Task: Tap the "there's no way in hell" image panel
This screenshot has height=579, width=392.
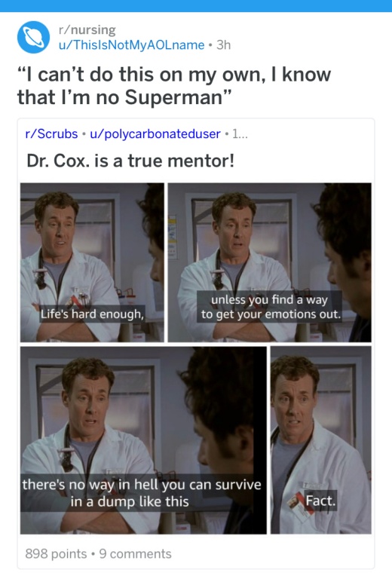Action: pyautogui.click(x=143, y=440)
